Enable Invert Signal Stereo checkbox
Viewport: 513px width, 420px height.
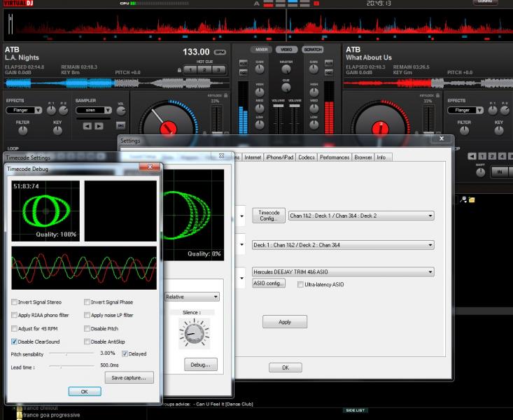point(15,302)
